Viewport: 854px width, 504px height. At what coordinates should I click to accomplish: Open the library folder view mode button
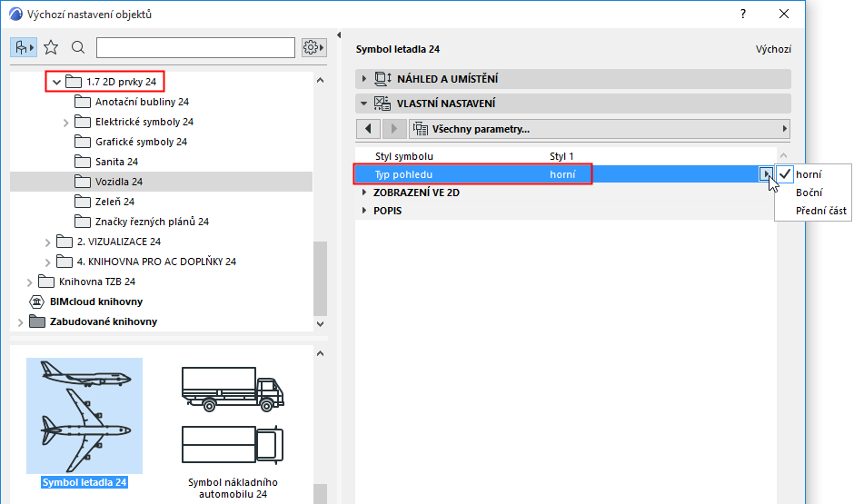point(24,48)
